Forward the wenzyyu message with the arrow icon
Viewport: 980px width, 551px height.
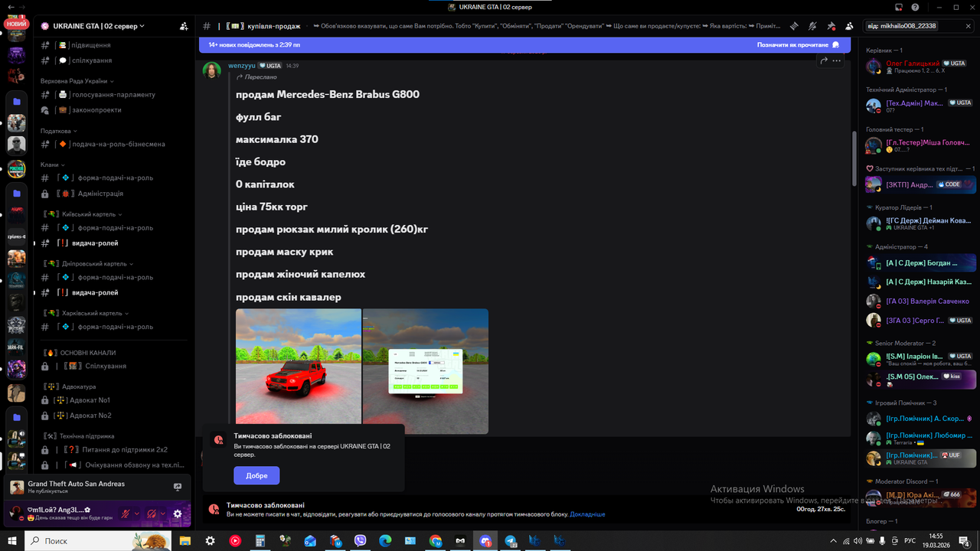tap(824, 60)
